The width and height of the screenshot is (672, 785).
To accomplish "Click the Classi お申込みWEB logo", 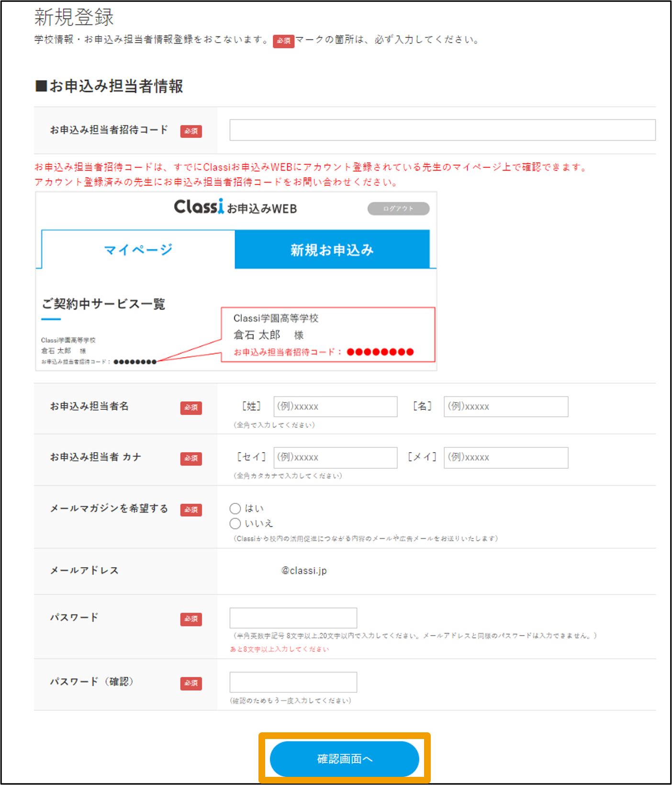I will (x=235, y=207).
